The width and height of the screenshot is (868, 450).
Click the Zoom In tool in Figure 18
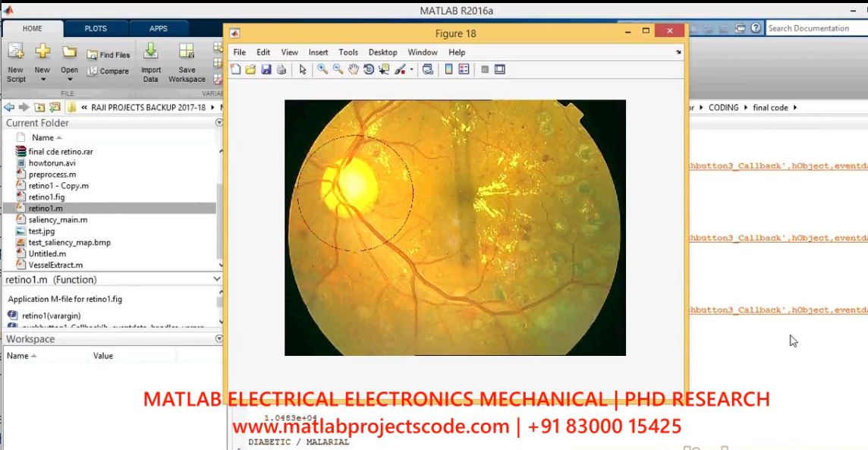[322, 69]
